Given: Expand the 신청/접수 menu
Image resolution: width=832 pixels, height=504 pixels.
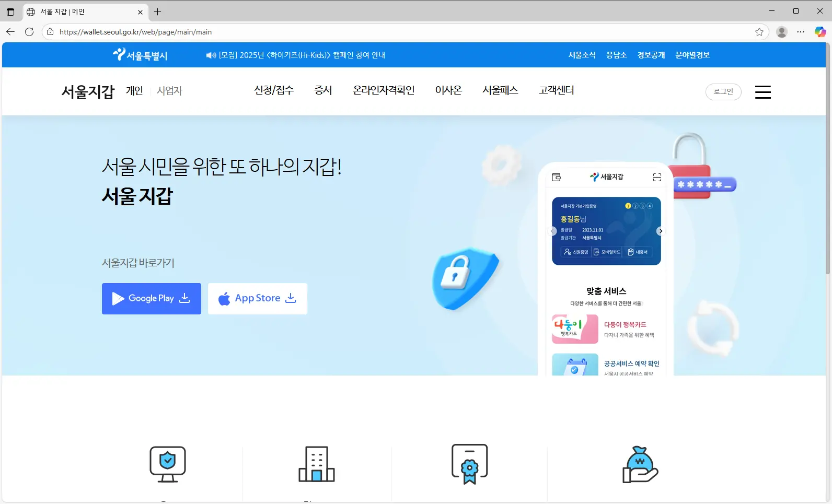Looking at the screenshot, I should point(273,90).
